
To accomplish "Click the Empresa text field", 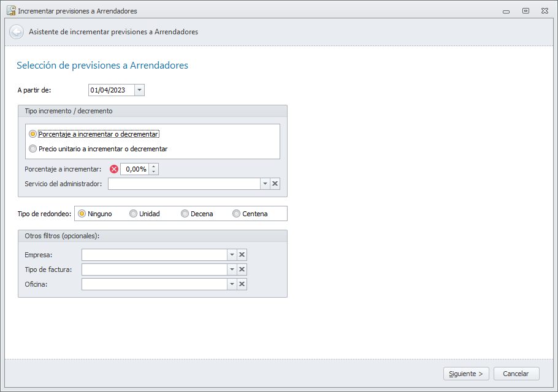I will coord(155,255).
